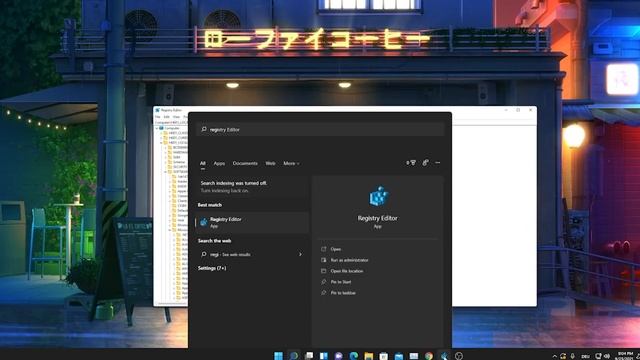Viewport: 640px width, 360px height.
Task: Switch to the Web search tab
Action: tap(270, 163)
